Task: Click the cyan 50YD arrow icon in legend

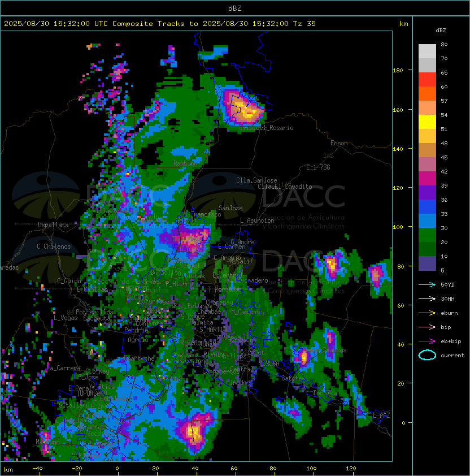Action: (x=427, y=284)
